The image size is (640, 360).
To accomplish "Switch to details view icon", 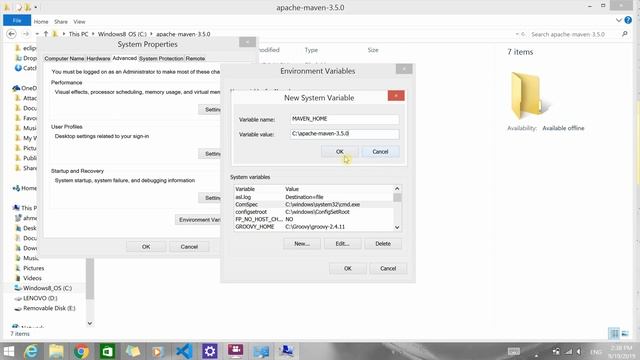I will pos(614,333).
